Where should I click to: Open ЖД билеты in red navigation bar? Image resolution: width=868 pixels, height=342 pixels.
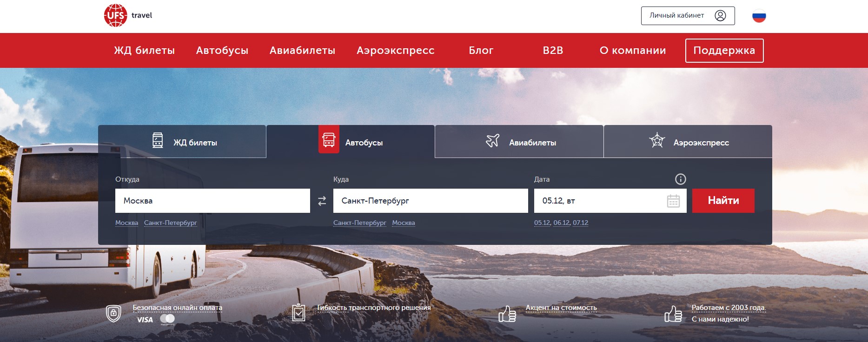(145, 50)
